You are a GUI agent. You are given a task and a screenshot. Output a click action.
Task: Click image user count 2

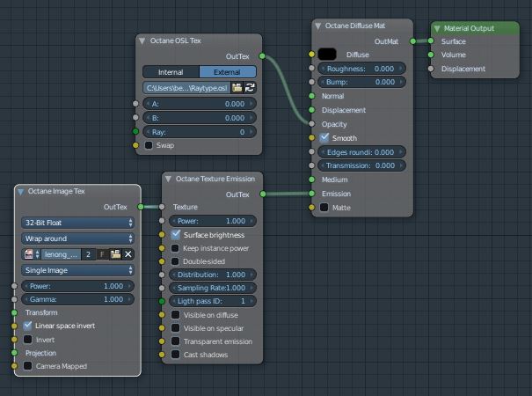[x=88, y=254]
